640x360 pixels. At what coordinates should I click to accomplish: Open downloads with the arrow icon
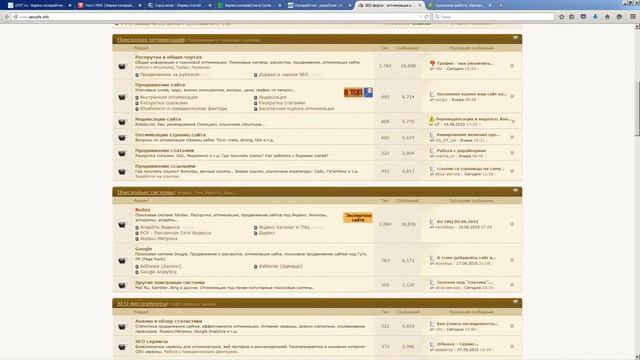point(595,17)
